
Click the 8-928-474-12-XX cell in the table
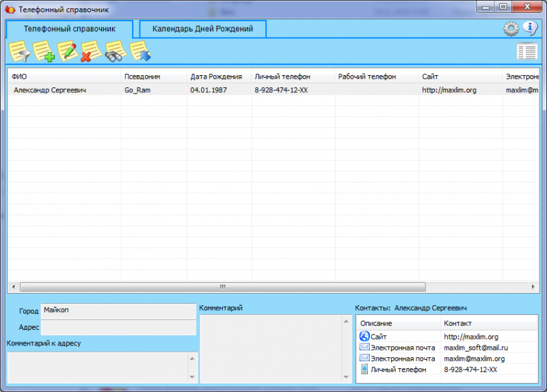281,90
